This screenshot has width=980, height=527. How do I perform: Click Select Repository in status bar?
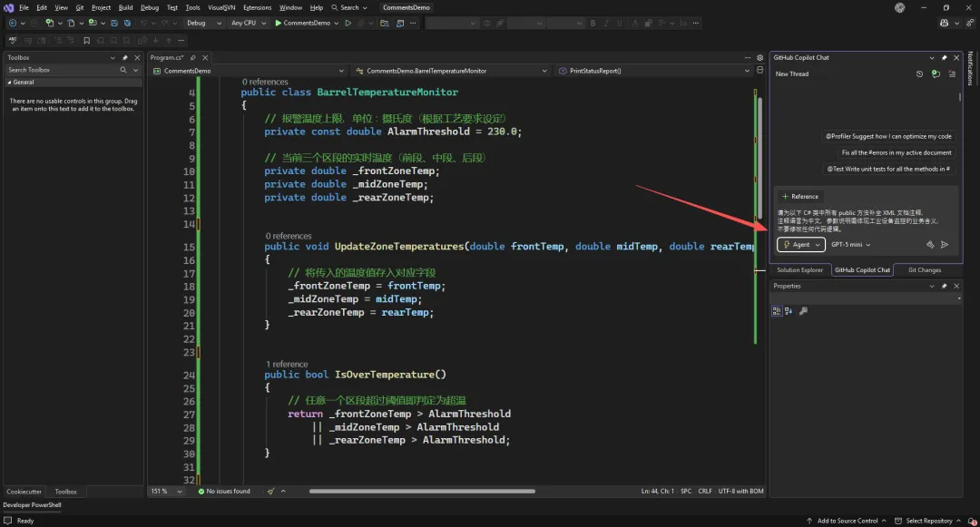click(927, 521)
